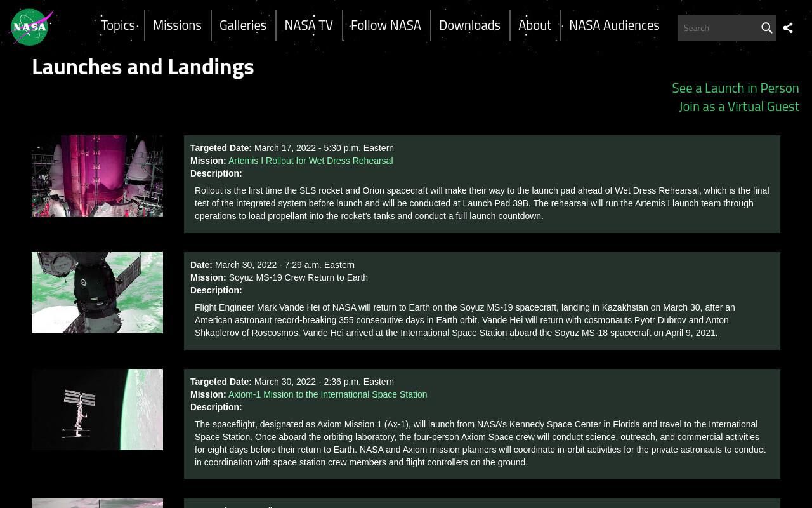This screenshot has width=812, height=508.
Task: Open Axiom-1 Mission to the International Space Station link
Action: coord(327,394)
